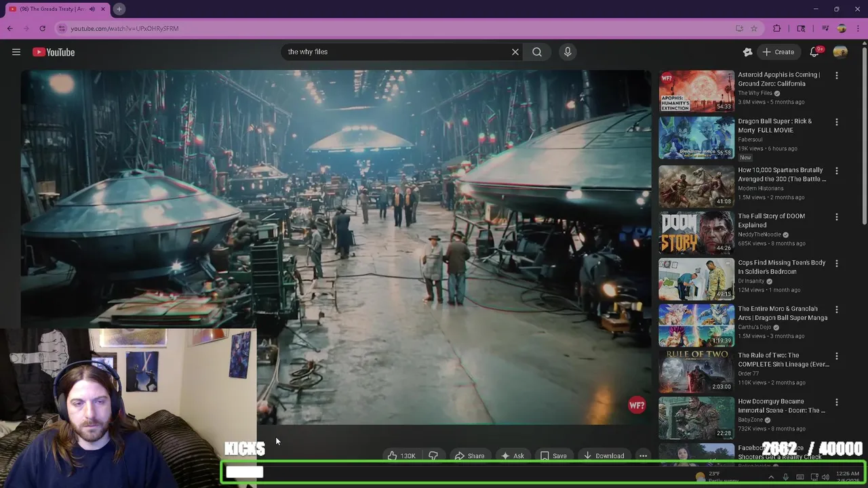Open the Asteroid Apophis video thumbnail
This screenshot has height=488, width=868.
click(x=696, y=91)
